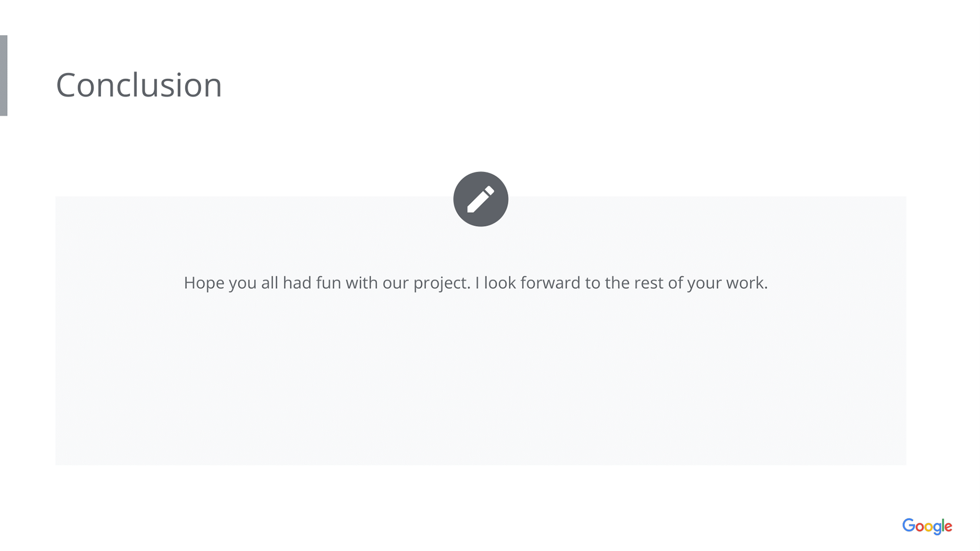Select the Conclusion slide title
980x551 pixels.
coord(139,85)
